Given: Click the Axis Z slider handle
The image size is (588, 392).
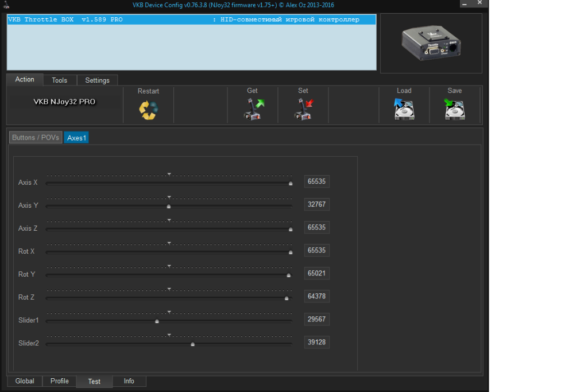Looking at the screenshot, I should tap(291, 230).
